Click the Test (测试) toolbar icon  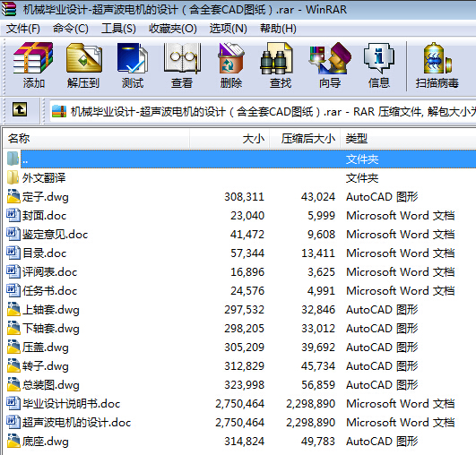[133, 58]
